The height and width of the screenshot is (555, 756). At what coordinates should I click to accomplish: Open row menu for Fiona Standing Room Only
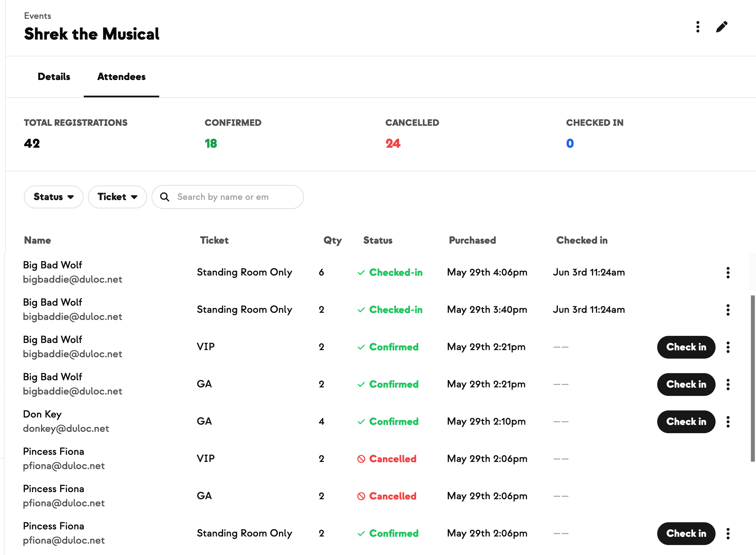pos(728,533)
